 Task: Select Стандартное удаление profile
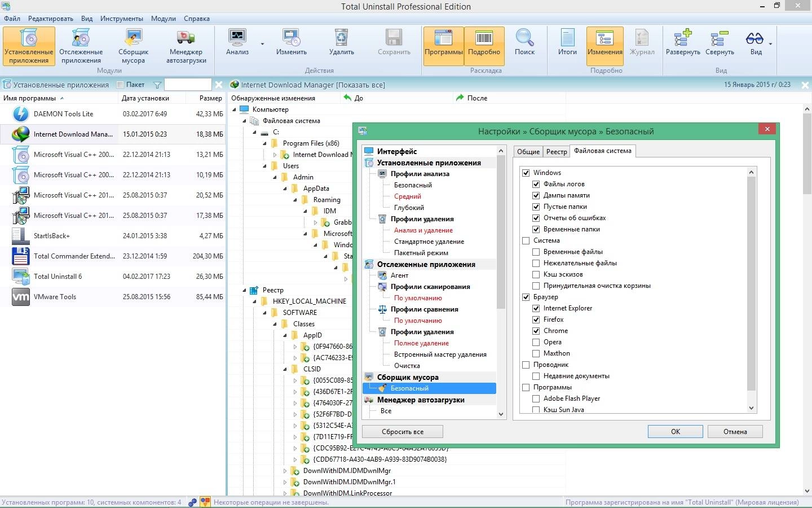click(x=429, y=242)
